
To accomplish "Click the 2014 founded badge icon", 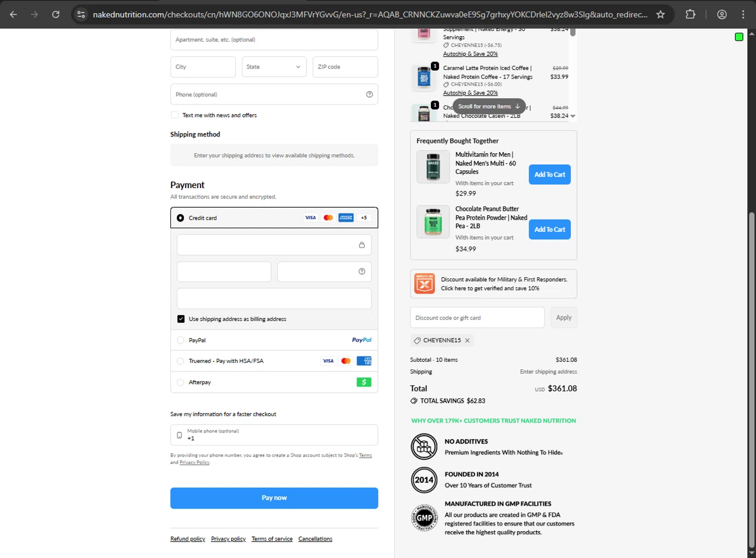I will pyautogui.click(x=424, y=480).
